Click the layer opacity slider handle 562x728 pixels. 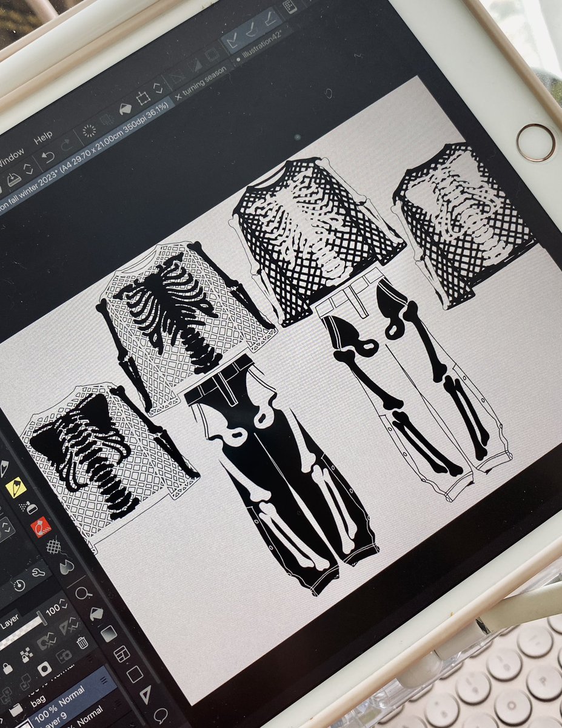tap(42, 618)
